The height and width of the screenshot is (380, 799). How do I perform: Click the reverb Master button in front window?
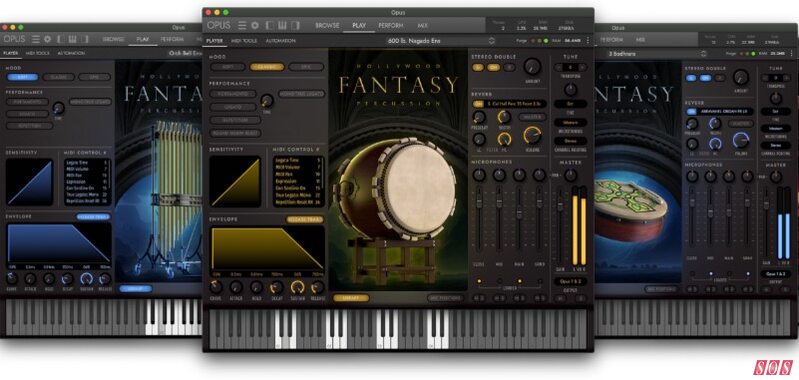pos(532,117)
